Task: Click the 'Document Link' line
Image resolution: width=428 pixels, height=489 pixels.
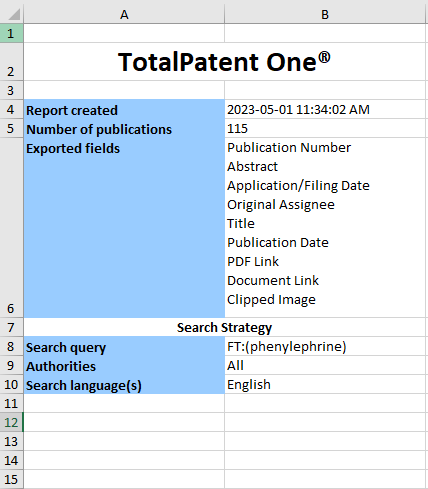Action: [x=273, y=280]
